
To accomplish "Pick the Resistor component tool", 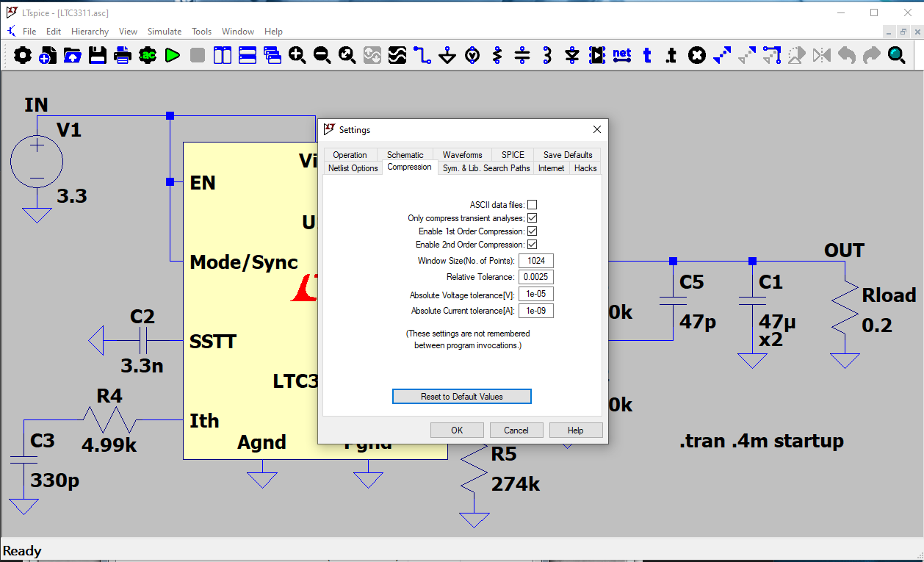I will tap(497, 55).
